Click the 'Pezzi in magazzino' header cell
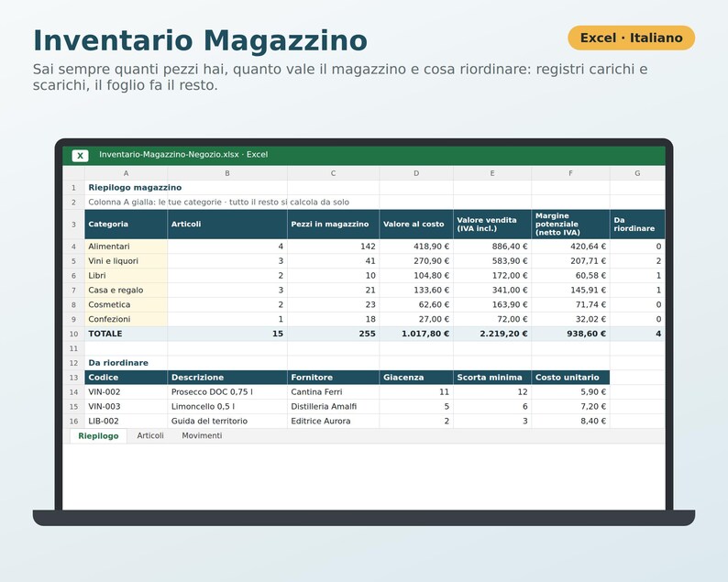The width and height of the screenshot is (728, 582). tap(334, 225)
